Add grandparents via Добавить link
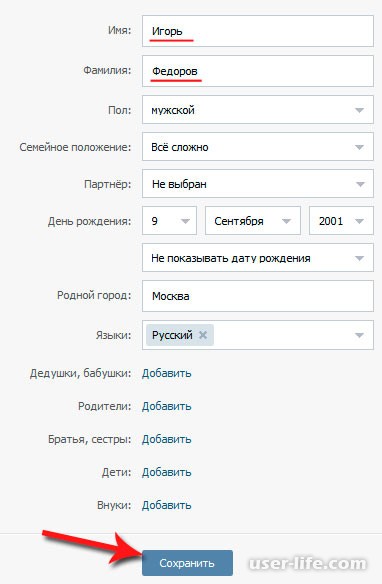The width and height of the screenshot is (382, 584). (166, 373)
